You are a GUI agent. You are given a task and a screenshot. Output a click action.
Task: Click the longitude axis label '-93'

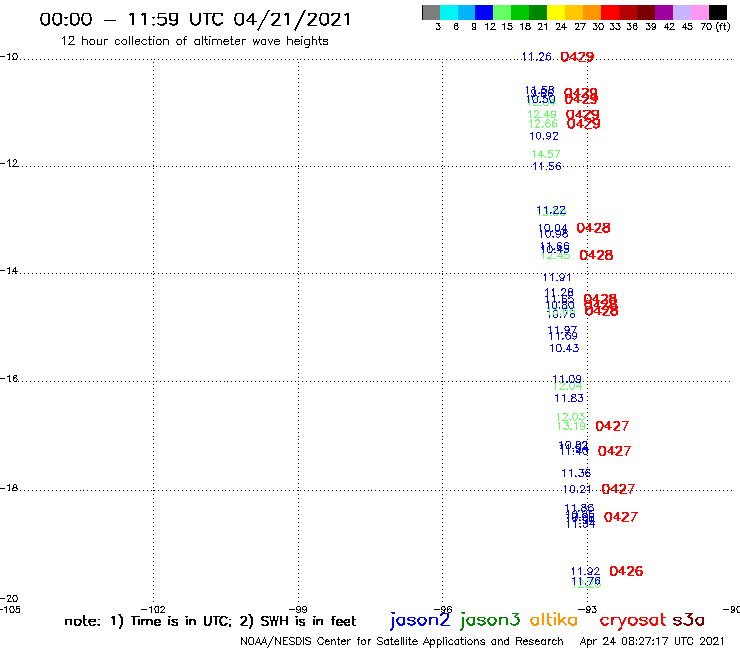pyautogui.click(x=588, y=609)
